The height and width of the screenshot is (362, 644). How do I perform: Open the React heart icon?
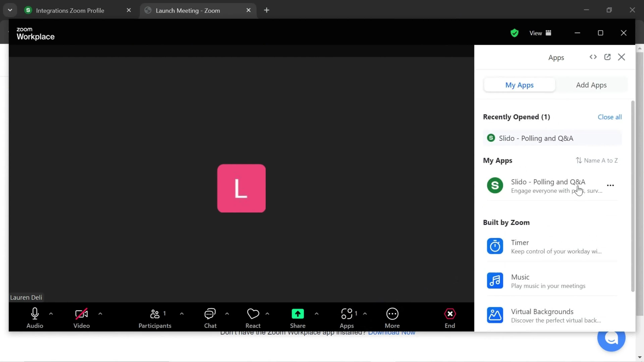253,314
